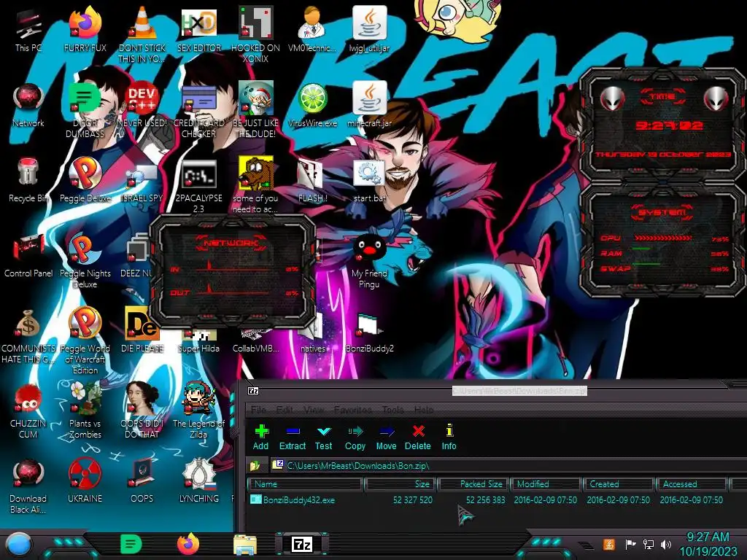
Task: Click the 7z taskbar button
Action: [302, 544]
